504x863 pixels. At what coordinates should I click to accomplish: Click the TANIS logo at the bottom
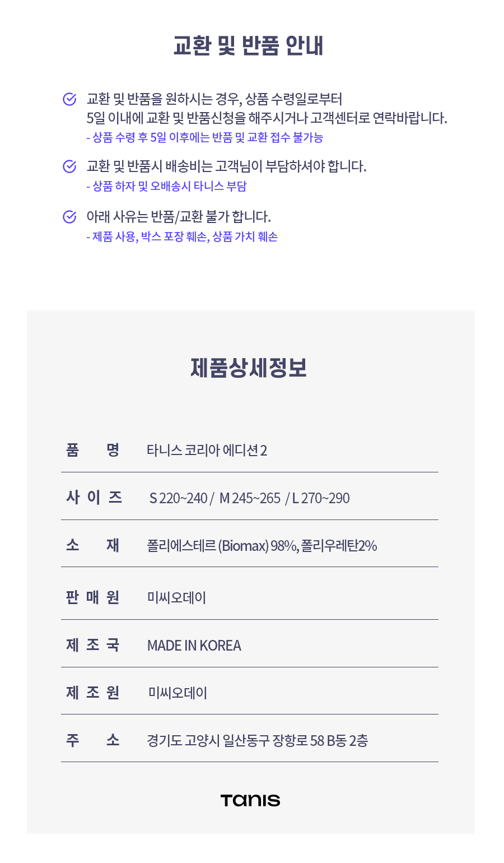coord(250,800)
